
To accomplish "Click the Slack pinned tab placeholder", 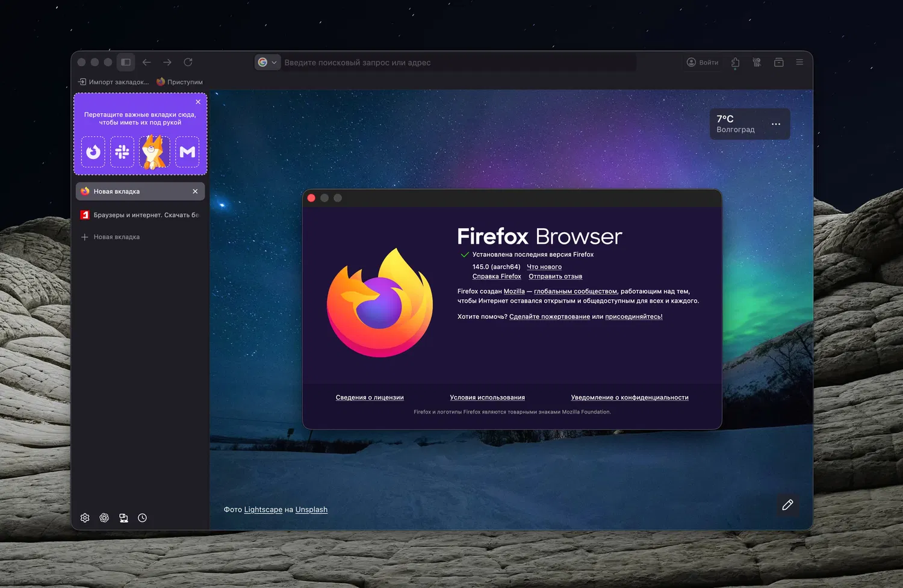I will [122, 152].
